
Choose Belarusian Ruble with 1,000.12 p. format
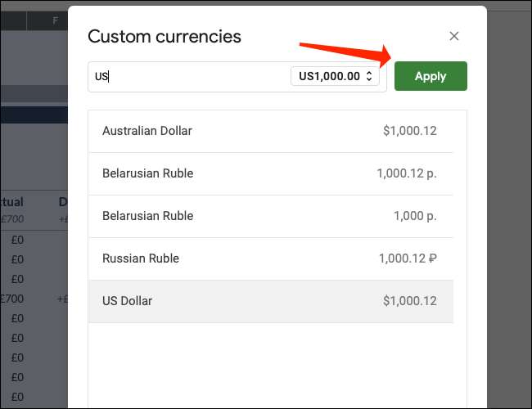(270, 173)
